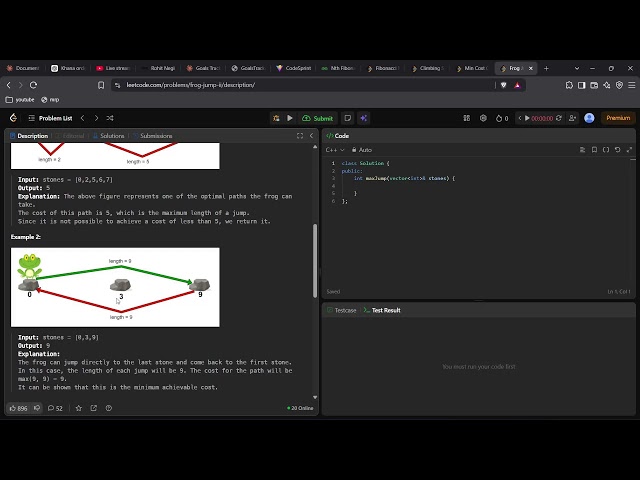This screenshot has height=480, width=640.
Task: Go to next problem arrow
Action: 96,118
